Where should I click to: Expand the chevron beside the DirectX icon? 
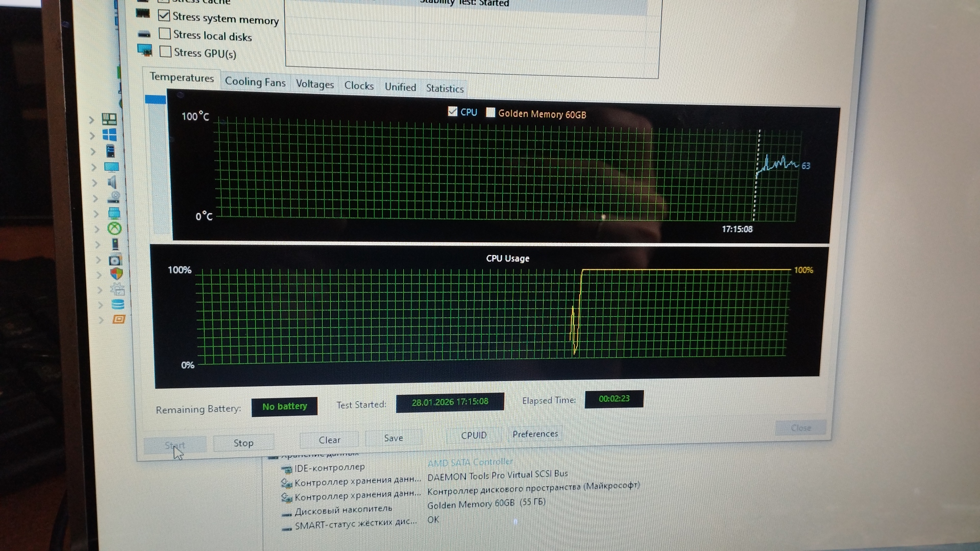96,229
